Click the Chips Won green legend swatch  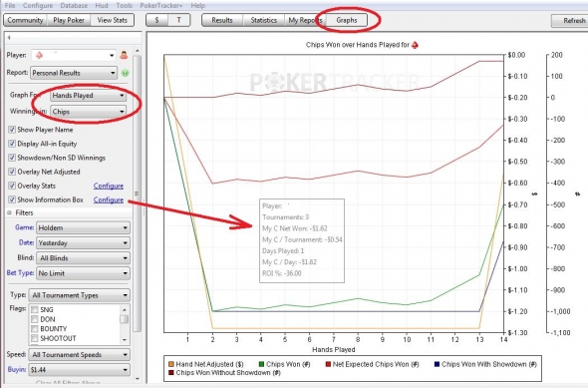click(x=262, y=364)
